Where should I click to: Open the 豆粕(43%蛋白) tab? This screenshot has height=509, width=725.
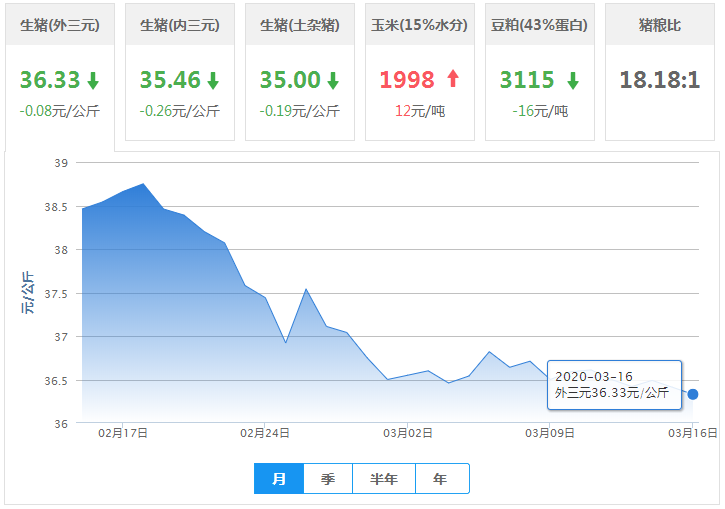coord(540,25)
